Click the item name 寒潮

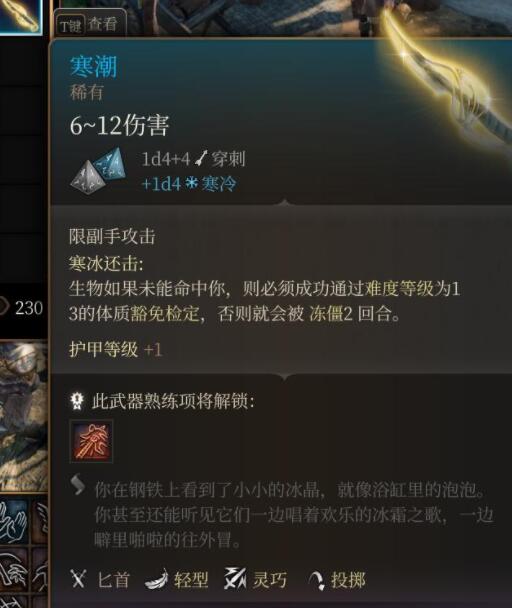coord(93,67)
